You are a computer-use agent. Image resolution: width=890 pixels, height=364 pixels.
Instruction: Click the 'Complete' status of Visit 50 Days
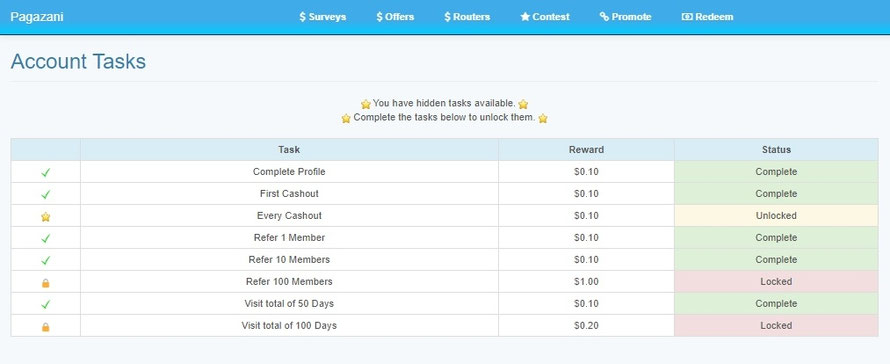click(776, 304)
